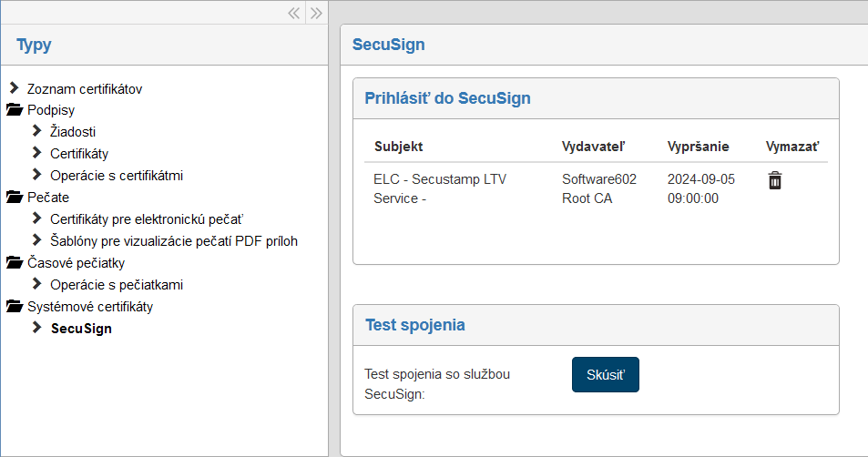
Task: Open Certifikáty pre elektronickú pečať
Action: pos(147,219)
